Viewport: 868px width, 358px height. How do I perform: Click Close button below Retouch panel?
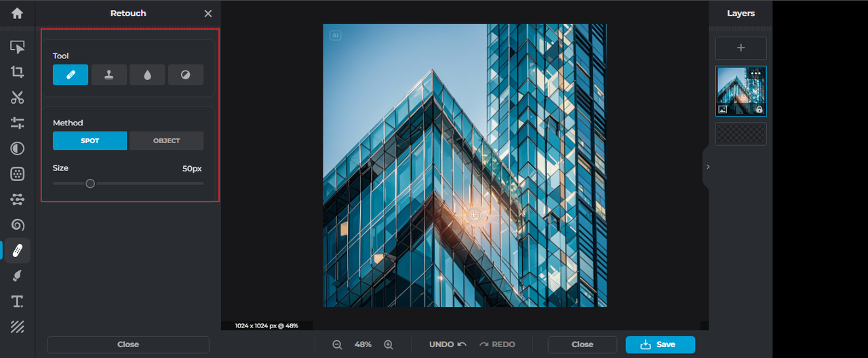coord(128,344)
